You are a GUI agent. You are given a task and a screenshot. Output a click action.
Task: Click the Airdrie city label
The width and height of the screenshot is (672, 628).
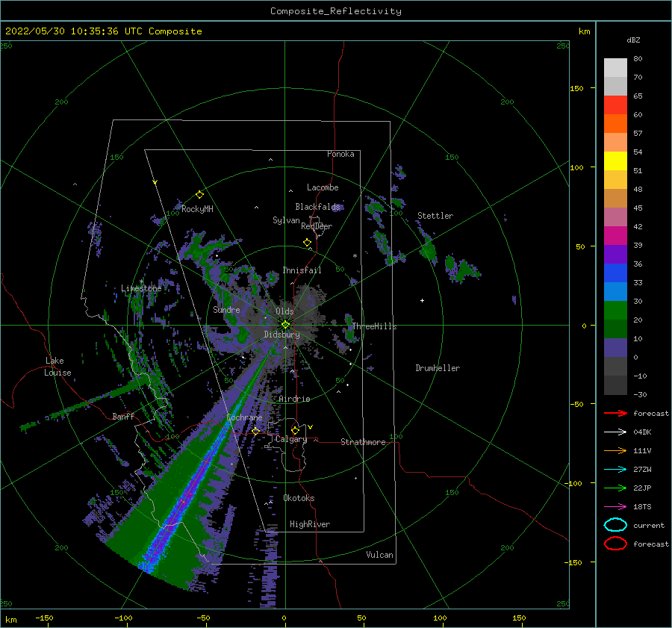coord(294,399)
